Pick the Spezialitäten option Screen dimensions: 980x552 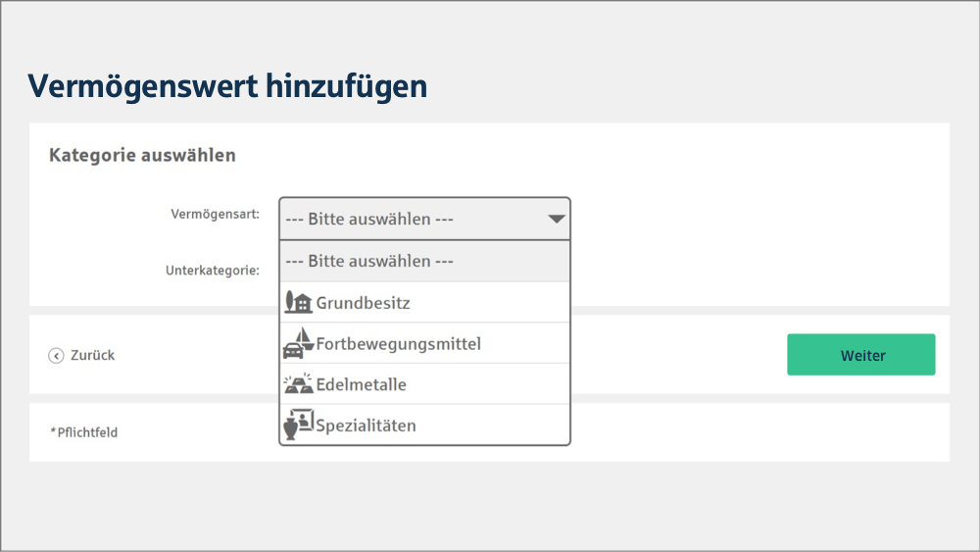point(424,425)
